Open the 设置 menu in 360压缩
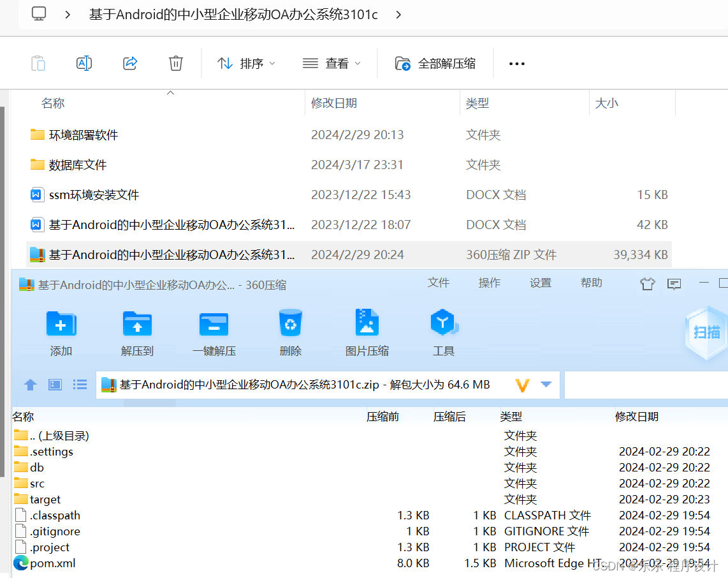Image resolution: width=728 pixels, height=578 pixels. tap(540, 283)
